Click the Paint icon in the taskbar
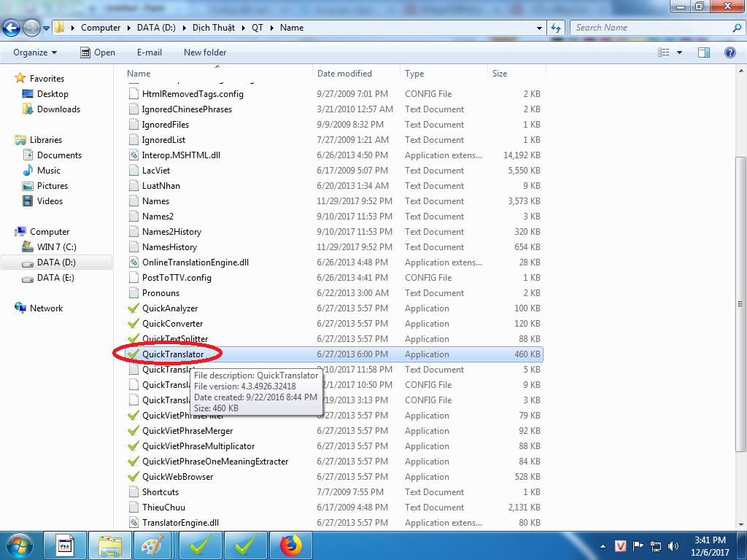The width and height of the screenshot is (747, 560). click(x=153, y=545)
